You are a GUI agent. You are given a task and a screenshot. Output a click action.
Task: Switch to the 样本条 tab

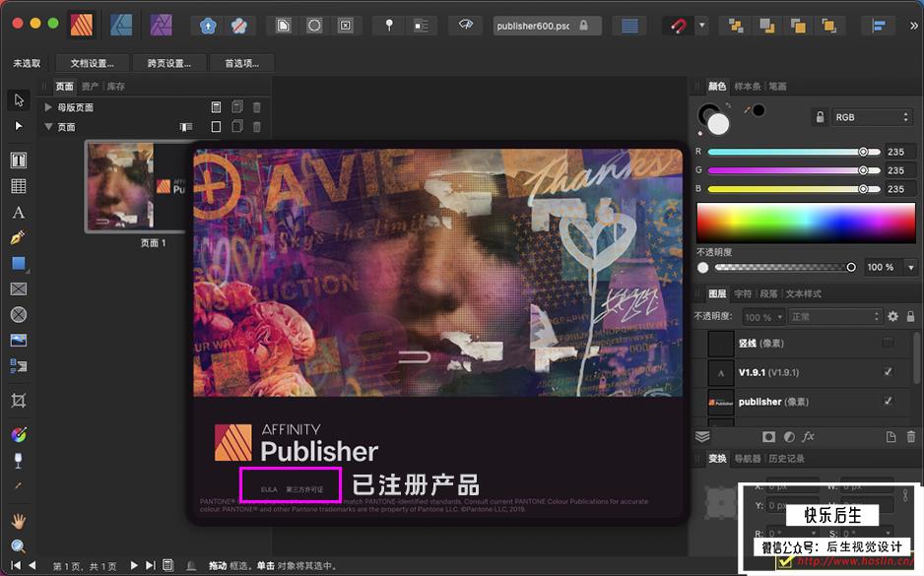tap(748, 87)
